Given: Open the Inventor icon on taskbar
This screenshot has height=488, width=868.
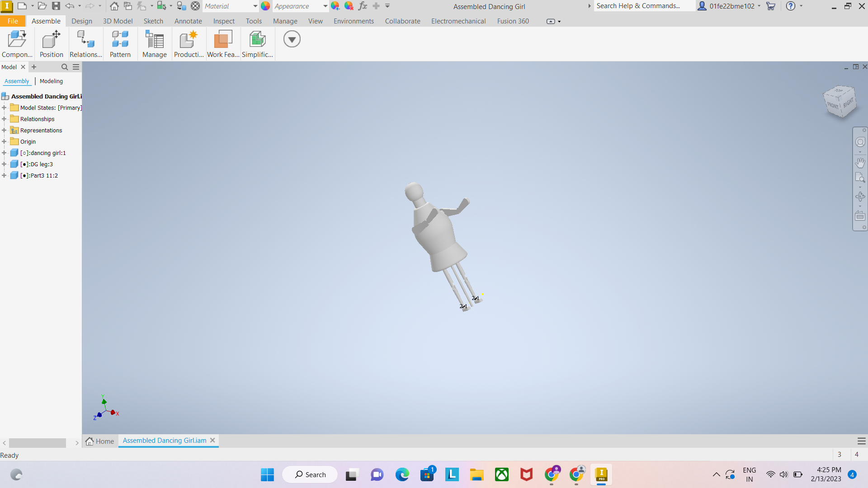Looking at the screenshot, I should point(601,475).
